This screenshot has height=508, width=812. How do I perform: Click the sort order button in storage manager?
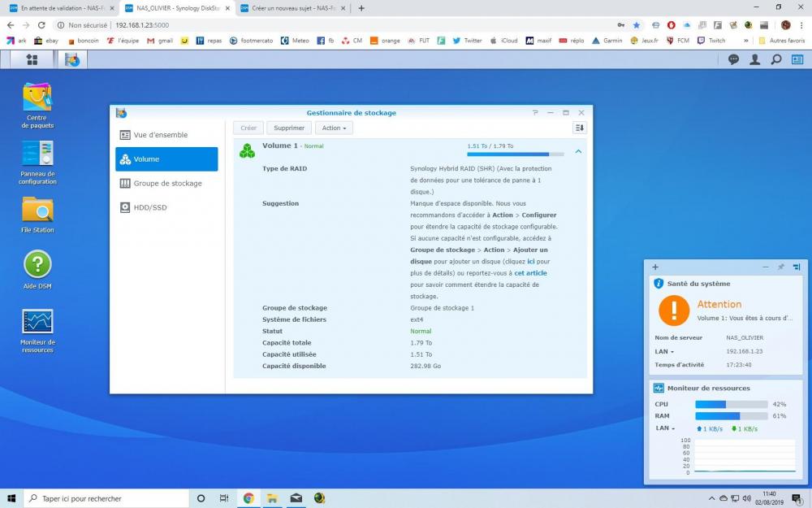pos(579,128)
